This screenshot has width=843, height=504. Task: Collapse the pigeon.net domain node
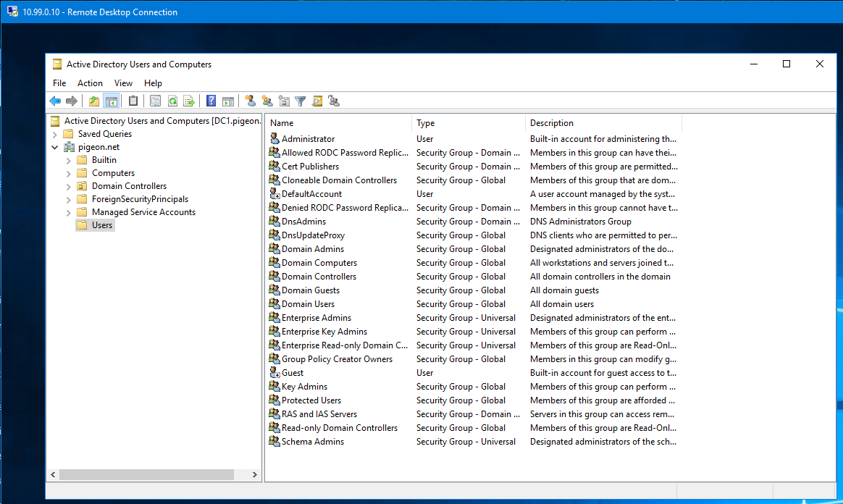click(x=54, y=147)
